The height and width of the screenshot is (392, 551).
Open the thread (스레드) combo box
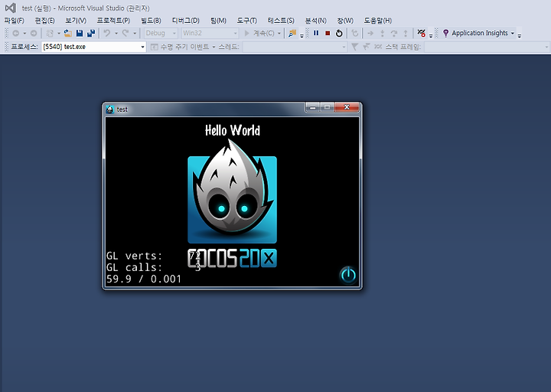click(x=295, y=47)
